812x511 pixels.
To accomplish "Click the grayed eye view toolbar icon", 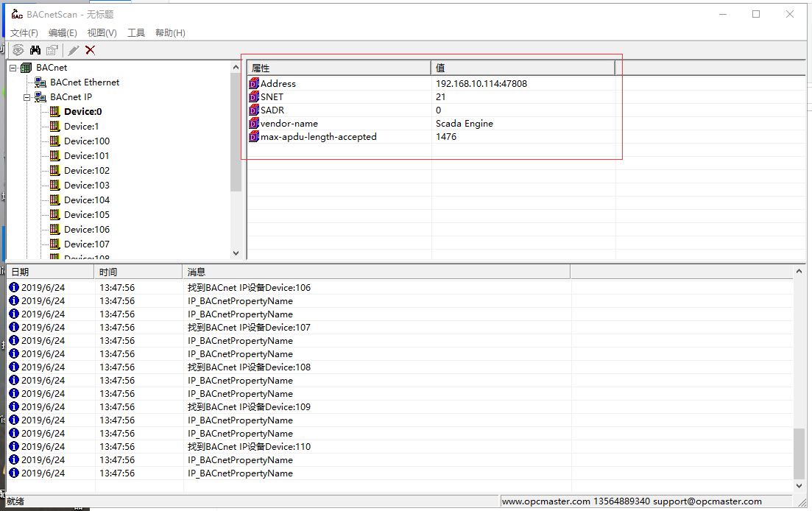I will click(18, 50).
